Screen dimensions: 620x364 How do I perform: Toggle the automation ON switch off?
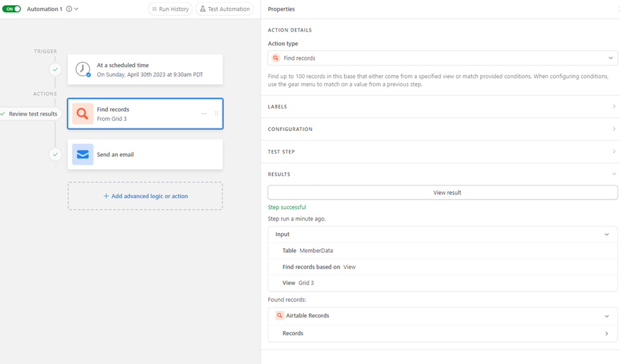[x=11, y=9]
